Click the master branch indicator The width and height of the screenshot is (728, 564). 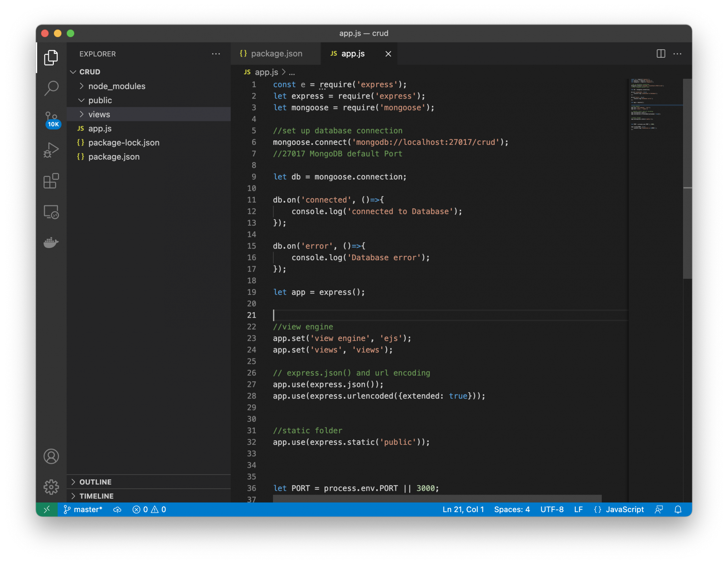tap(83, 509)
